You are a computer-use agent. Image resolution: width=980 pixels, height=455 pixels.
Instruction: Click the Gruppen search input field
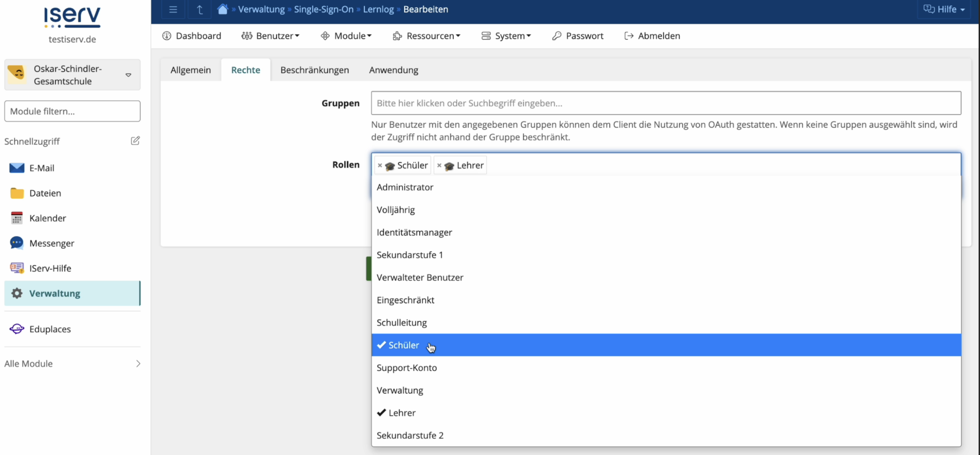coord(666,103)
